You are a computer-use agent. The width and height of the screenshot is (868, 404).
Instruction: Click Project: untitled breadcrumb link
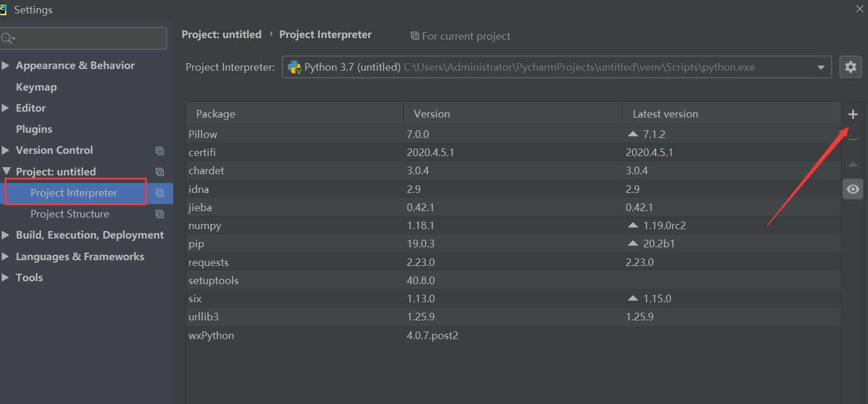[x=221, y=34]
